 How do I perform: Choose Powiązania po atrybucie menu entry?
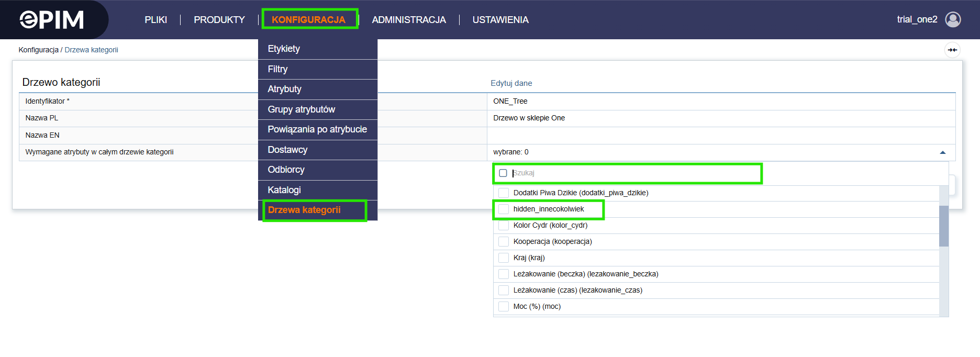point(318,129)
